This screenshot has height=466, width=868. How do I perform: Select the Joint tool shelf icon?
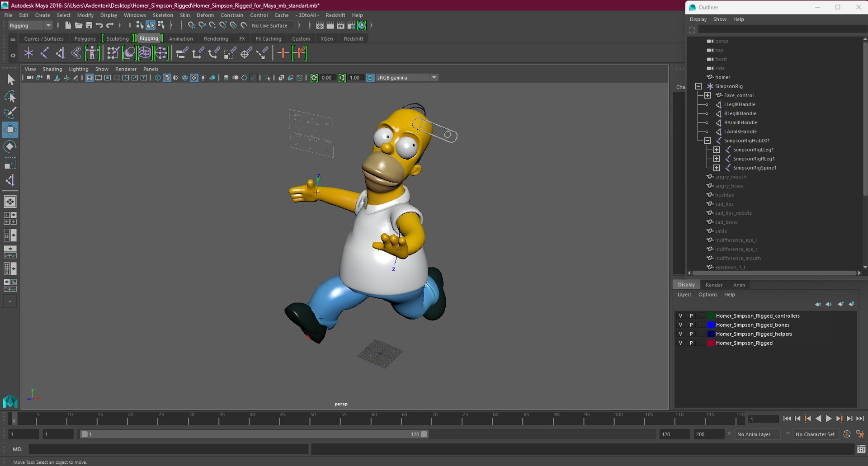click(x=45, y=53)
